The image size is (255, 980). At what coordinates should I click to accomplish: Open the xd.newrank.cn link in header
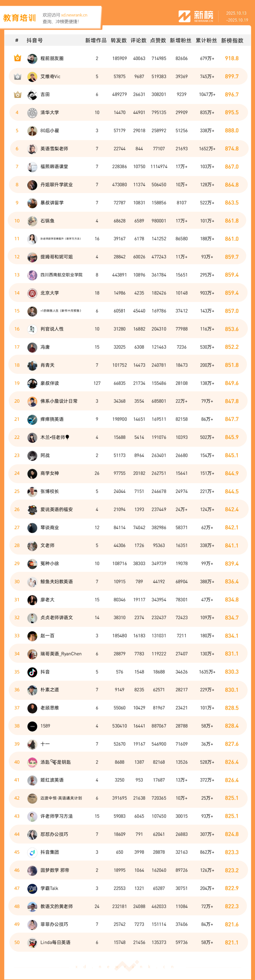click(x=74, y=15)
